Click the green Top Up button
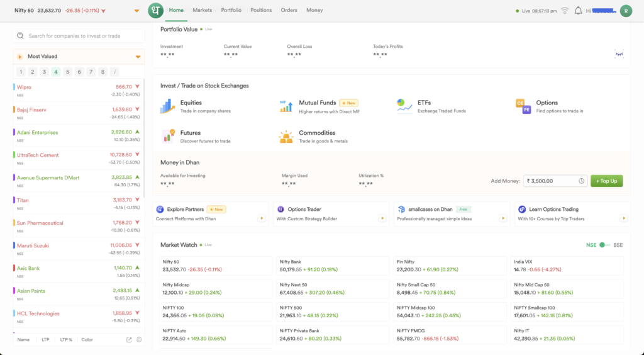Screen dimensions: 644x355 click(x=607, y=181)
